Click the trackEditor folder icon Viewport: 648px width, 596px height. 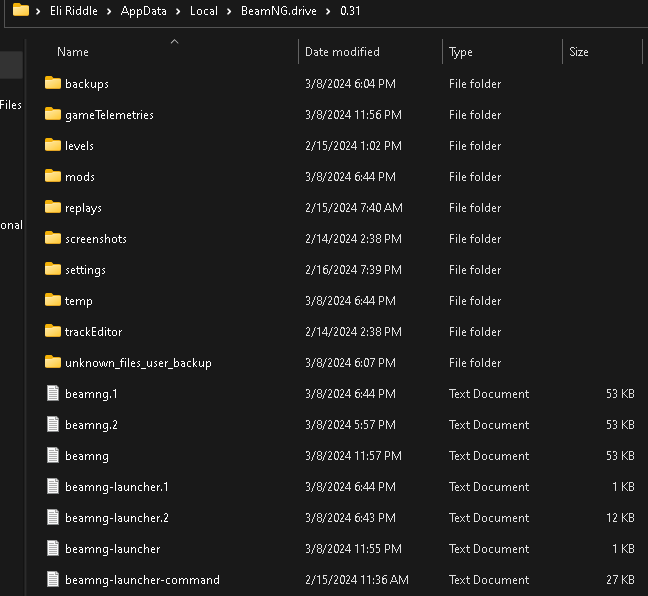53,332
